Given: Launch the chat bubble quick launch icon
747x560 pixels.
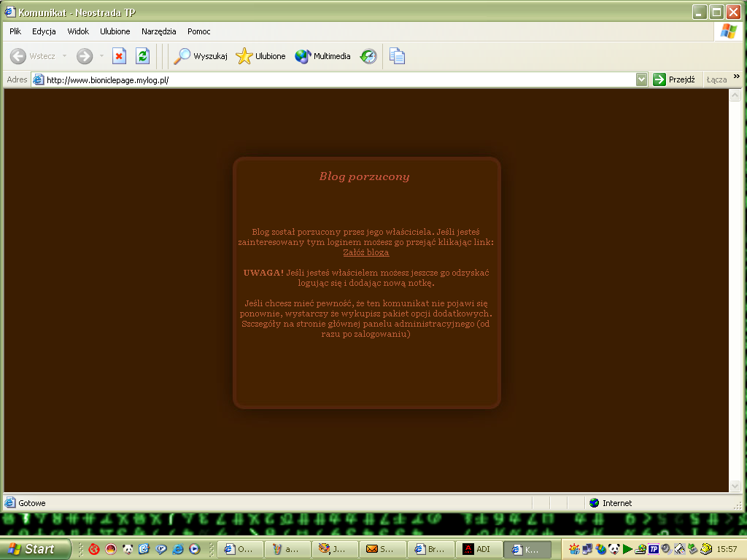Looking at the screenshot, I should pyautogui.click(x=161, y=549).
